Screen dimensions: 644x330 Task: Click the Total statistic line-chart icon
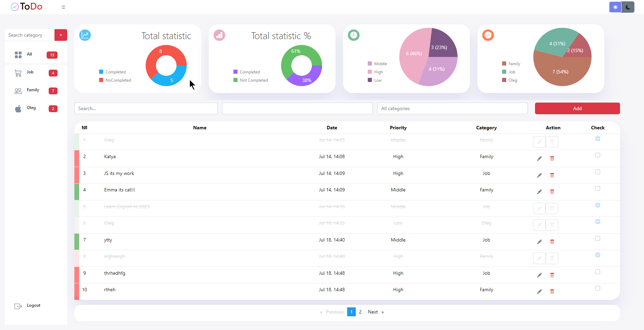click(x=85, y=35)
